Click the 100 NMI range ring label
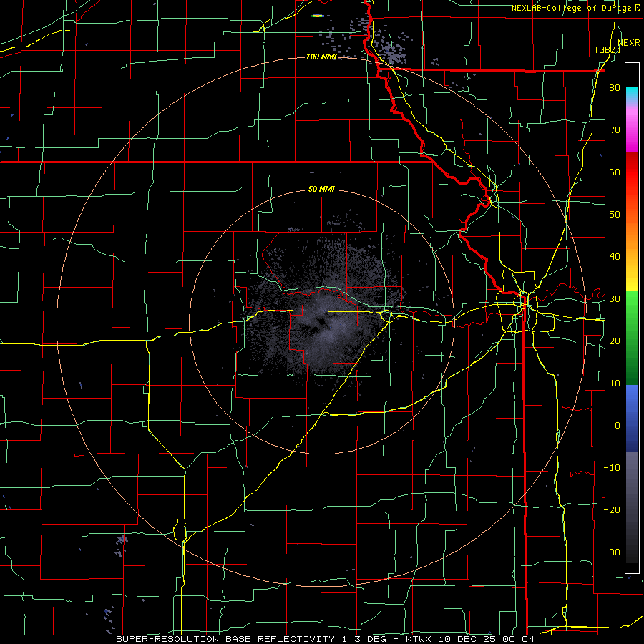 tap(321, 57)
